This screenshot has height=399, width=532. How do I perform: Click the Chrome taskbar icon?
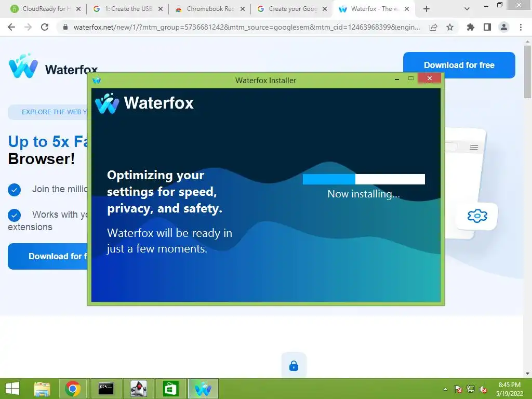[x=73, y=389]
